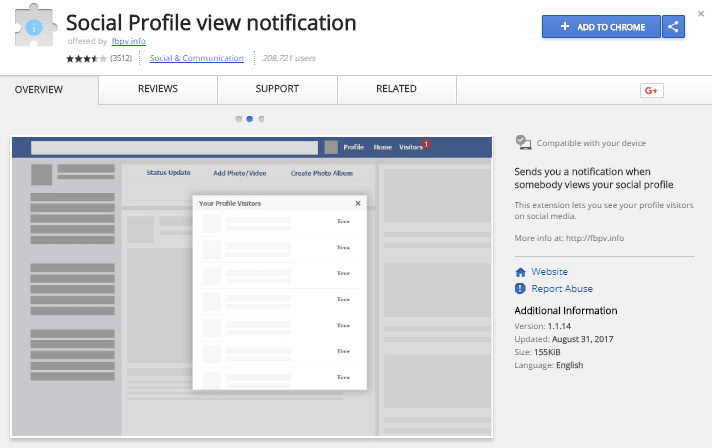Add the extension to Chrome

pyautogui.click(x=601, y=27)
